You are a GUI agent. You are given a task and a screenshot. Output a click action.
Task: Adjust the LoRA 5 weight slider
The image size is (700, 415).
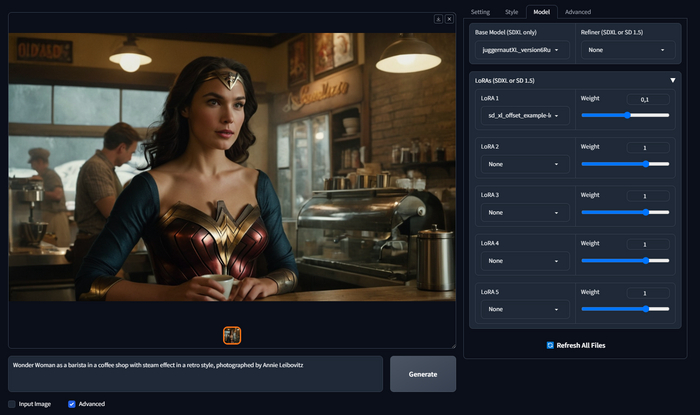(x=625, y=309)
